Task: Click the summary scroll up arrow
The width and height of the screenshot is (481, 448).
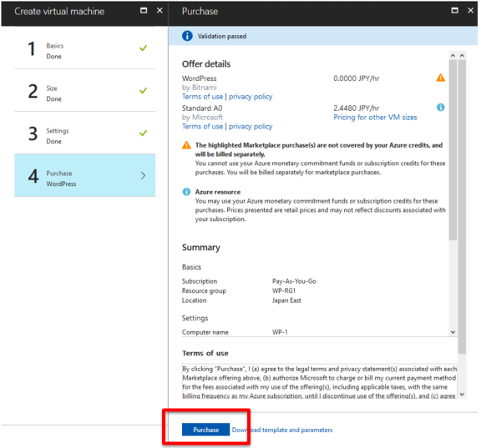Action: [x=453, y=55]
